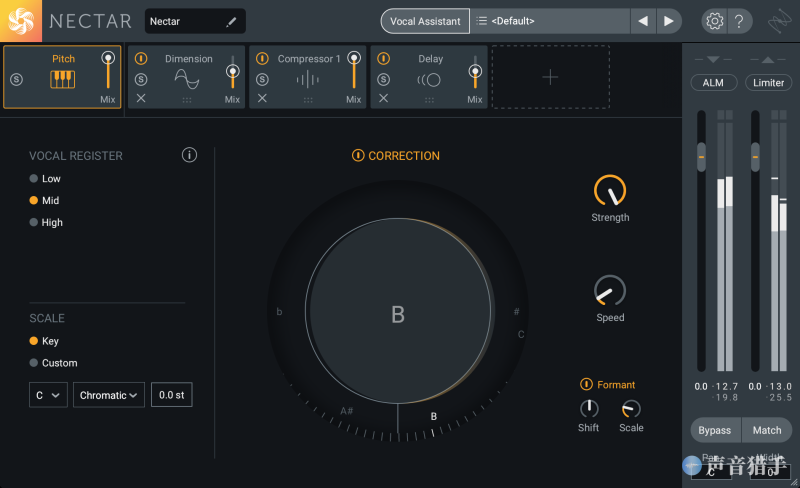Click the Dimension module drag handle dots
The width and height of the screenshot is (800, 488).
pyautogui.click(x=187, y=100)
